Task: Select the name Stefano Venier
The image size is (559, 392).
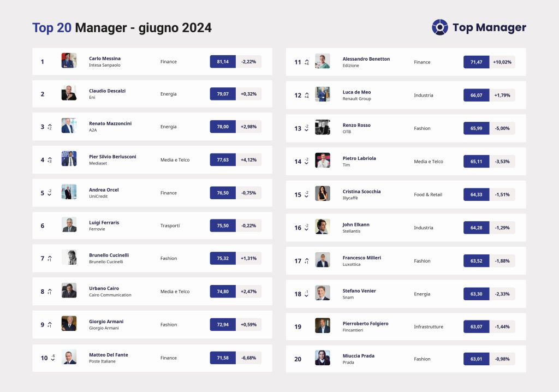Action: (359, 290)
